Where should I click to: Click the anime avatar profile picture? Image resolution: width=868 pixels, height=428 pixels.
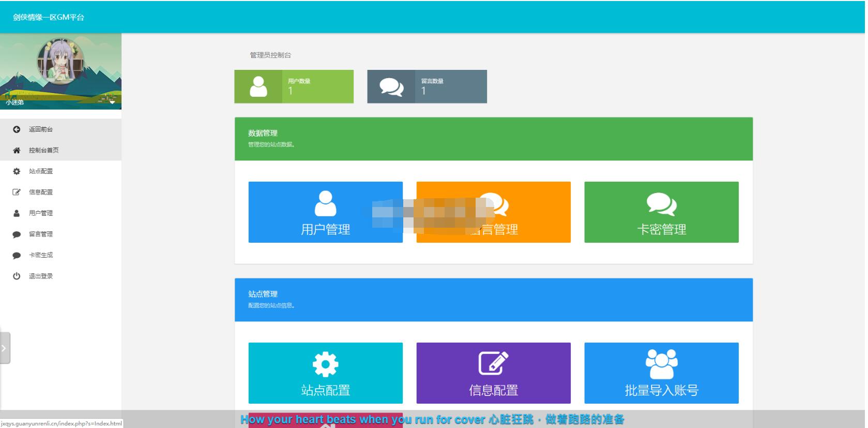[x=60, y=61]
